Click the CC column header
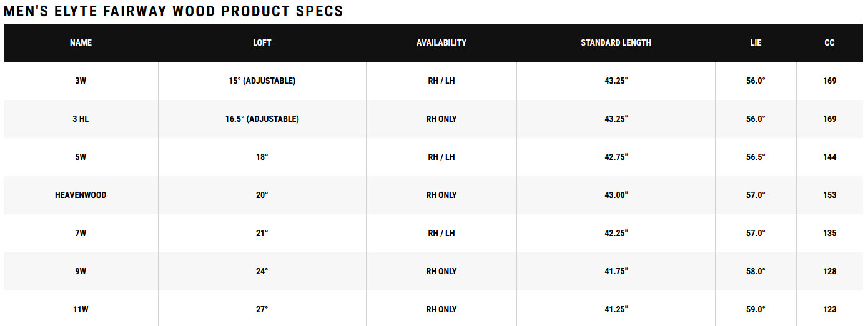 tap(829, 43)
